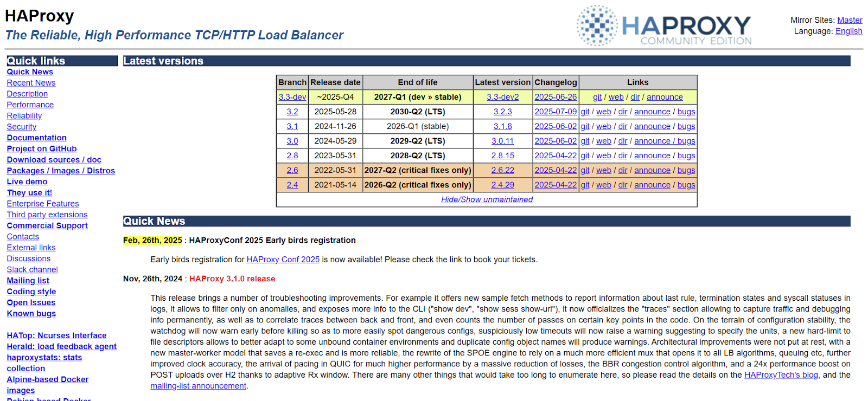Viewport: 868px width, 401px height.
Task: Open the Description sidebar link
Action: pos(27,94)
